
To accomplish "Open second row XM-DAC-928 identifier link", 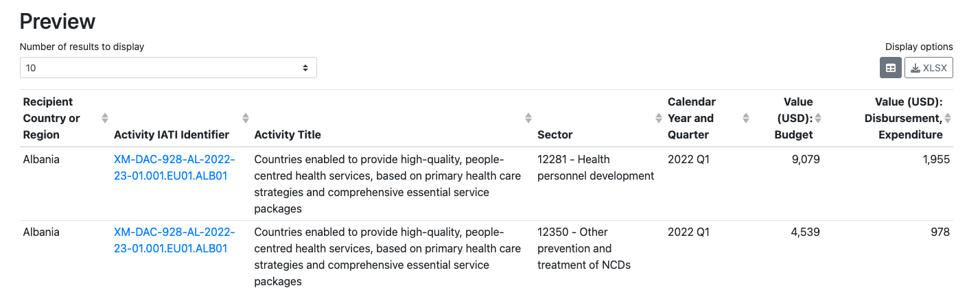I will click(174, 240).
